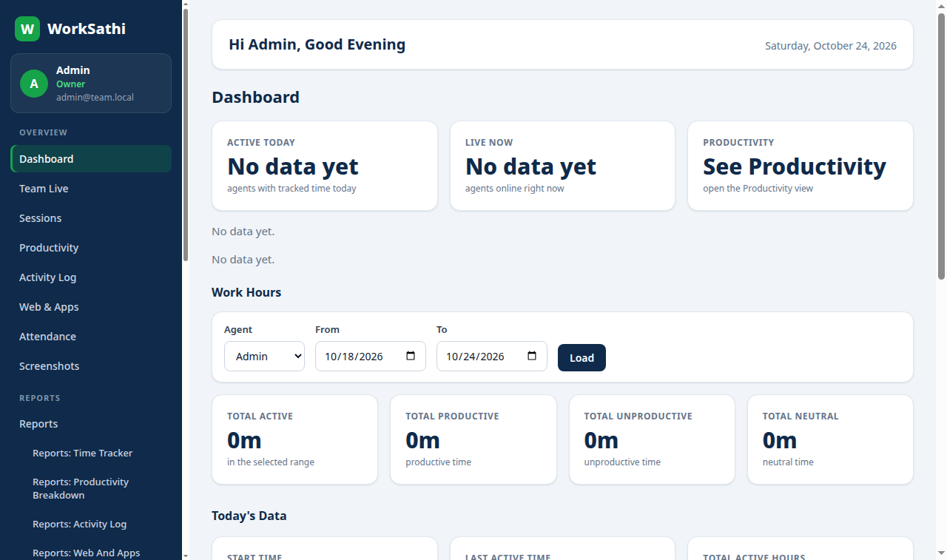Click the OVERVIEW section label
The image size is (947, 560).
[x=44, y=132]
